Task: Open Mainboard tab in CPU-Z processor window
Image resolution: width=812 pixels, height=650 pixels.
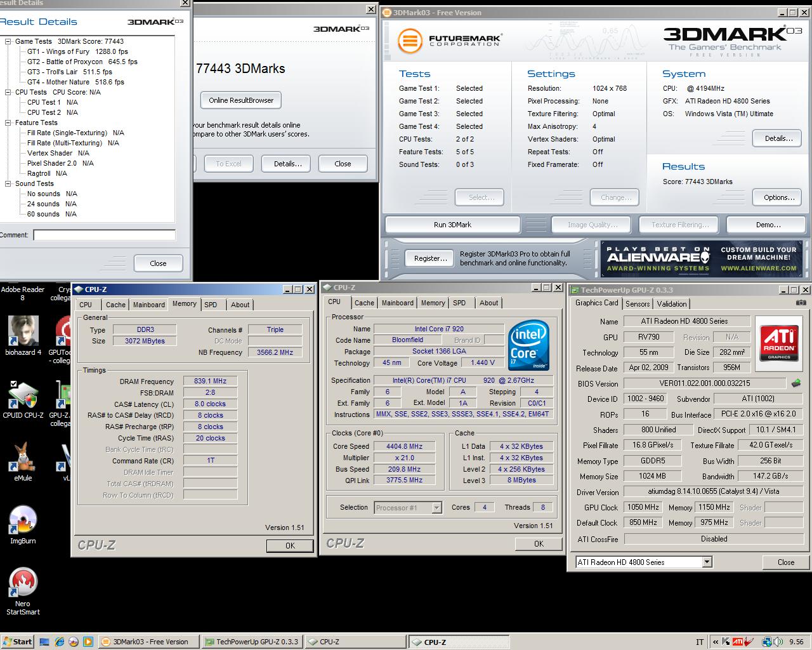Action: coord(398,303)
